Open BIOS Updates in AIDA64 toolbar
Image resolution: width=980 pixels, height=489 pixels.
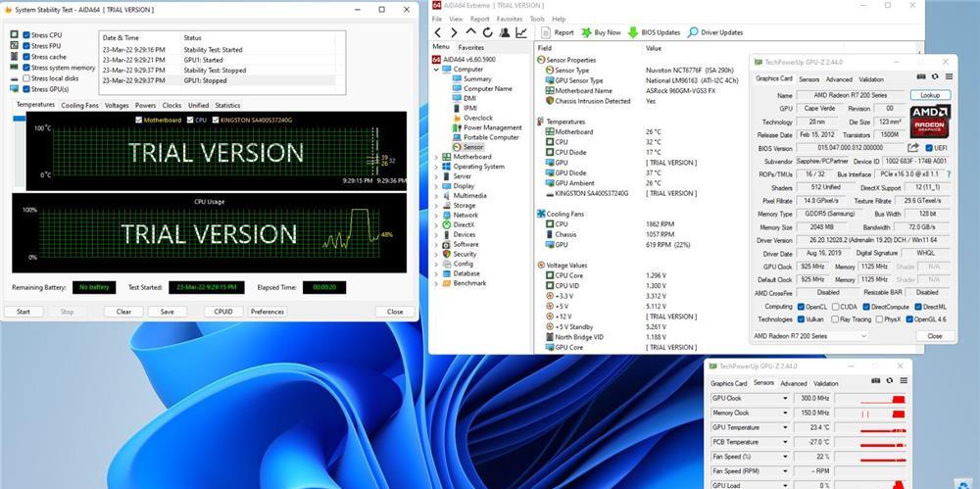(655, 32)
